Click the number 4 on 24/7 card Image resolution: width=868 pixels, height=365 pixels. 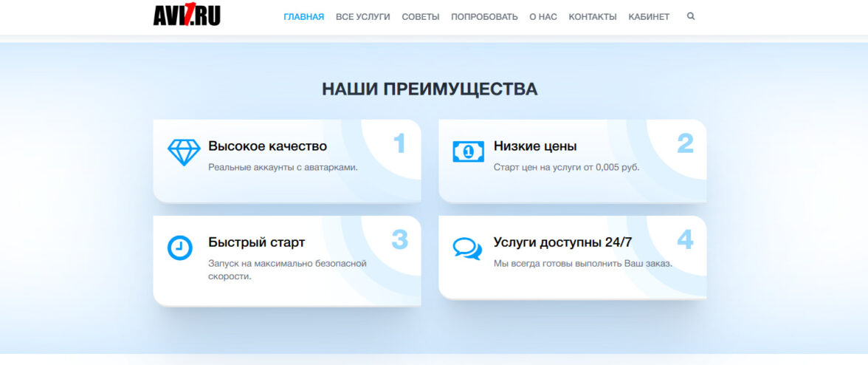[x=685, y=239]
